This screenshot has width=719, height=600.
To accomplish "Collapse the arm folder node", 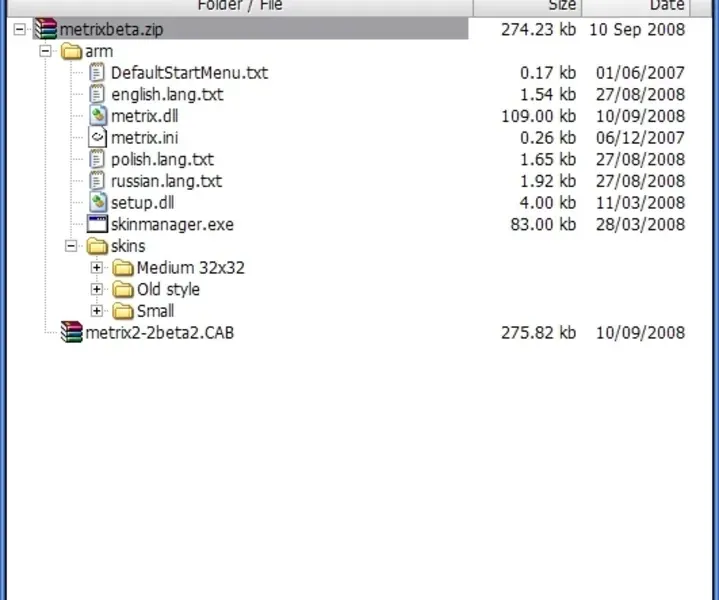I will (45, 51).
